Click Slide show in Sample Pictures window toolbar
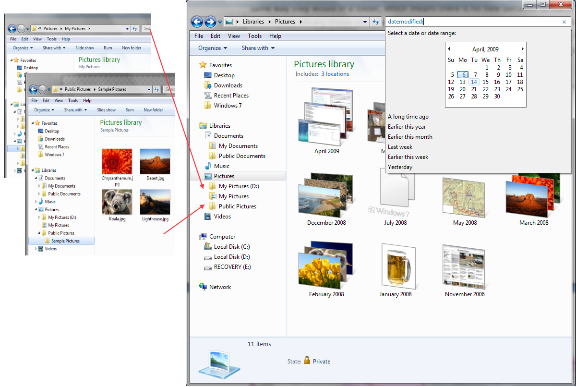Screen dimensions: 576x387 (x=106, y=110)
